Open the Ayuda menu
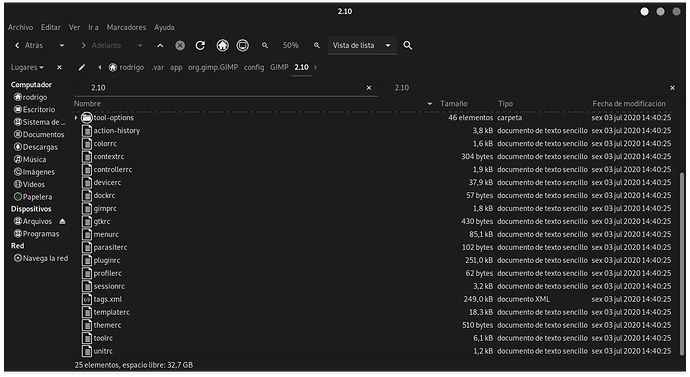The width and height of the screenshot is (690, 377). click(x=164, y=27)
